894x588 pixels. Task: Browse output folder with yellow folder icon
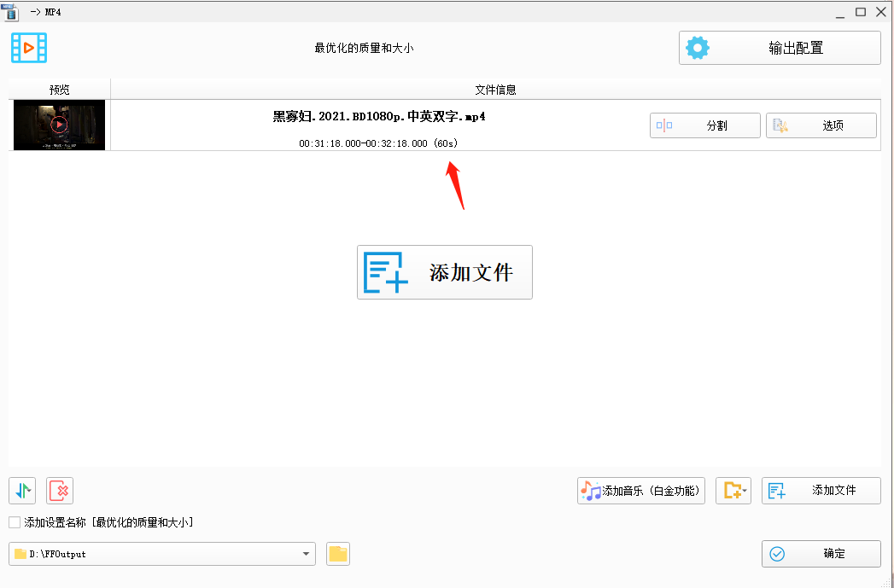338,554
